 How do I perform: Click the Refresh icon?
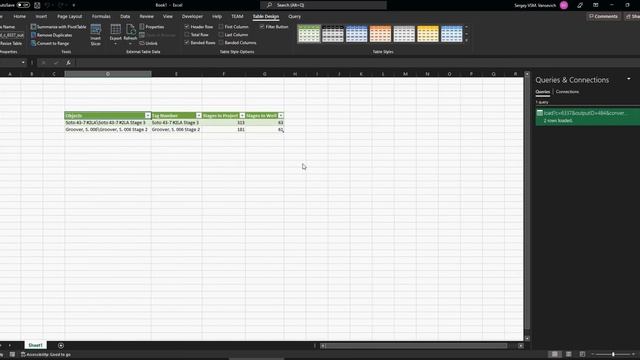click(x=130, y=30)
